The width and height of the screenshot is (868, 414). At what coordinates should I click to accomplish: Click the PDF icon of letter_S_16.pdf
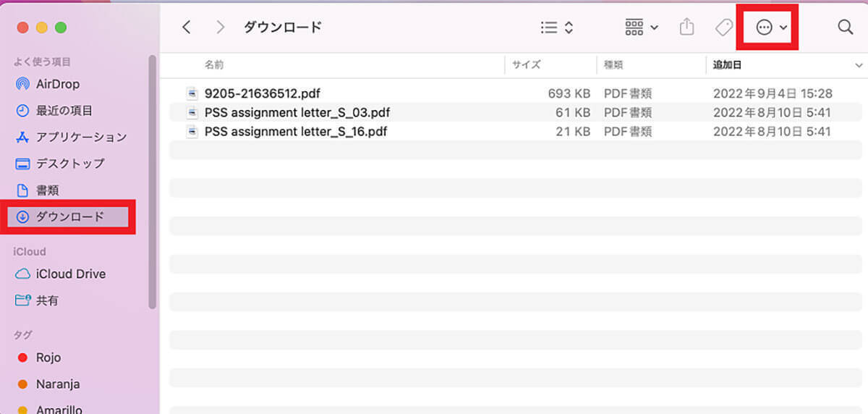click(192, 132)
